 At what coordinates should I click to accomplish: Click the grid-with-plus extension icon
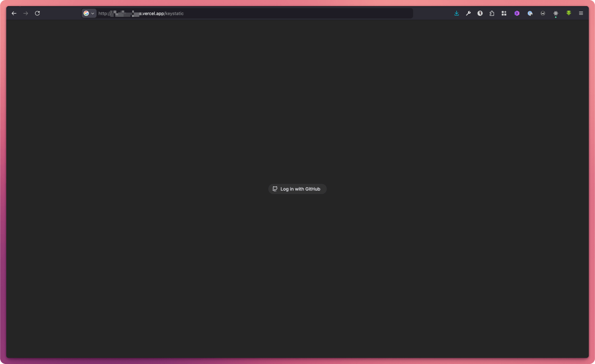pyautogui.click(x=504, y=13)
